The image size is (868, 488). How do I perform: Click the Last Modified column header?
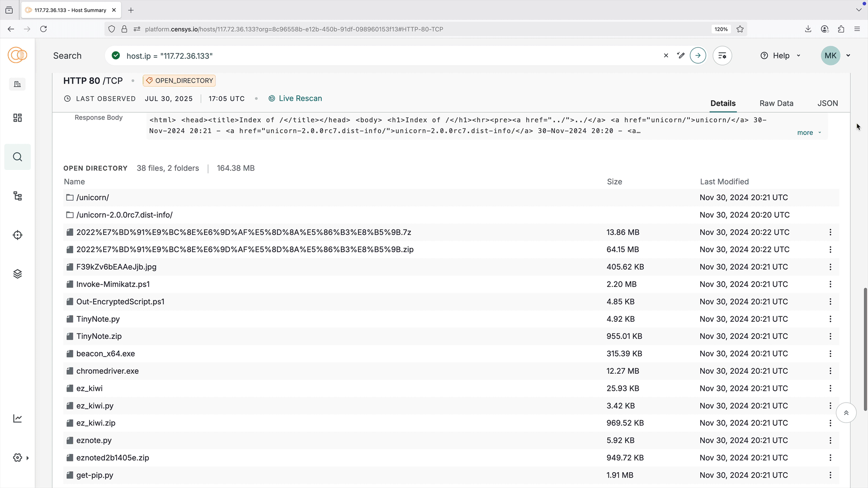click(x=724, y=182)
